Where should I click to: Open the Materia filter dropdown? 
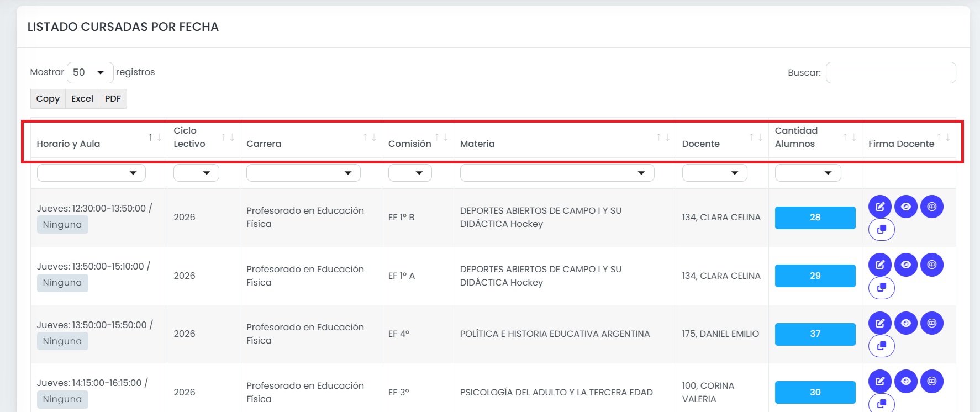click(557, 173)
